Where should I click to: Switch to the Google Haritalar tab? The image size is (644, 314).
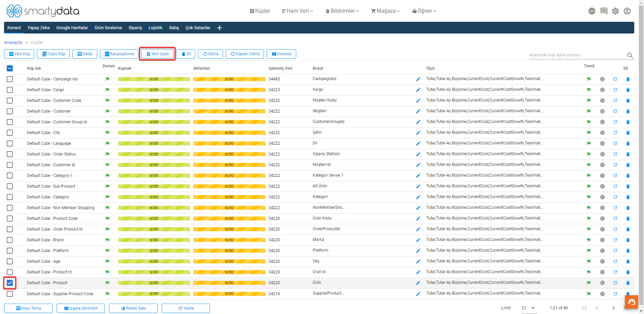pos(72,28)
